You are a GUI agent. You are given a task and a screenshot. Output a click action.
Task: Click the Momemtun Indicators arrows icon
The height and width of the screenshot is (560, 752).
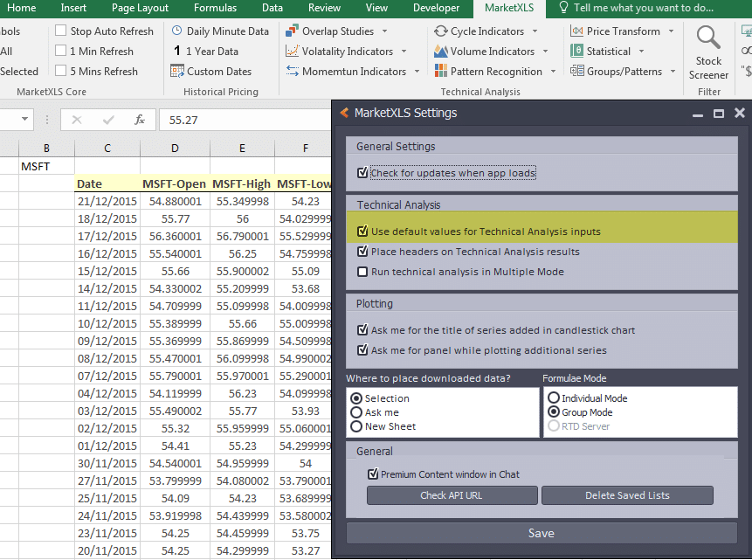292,71
